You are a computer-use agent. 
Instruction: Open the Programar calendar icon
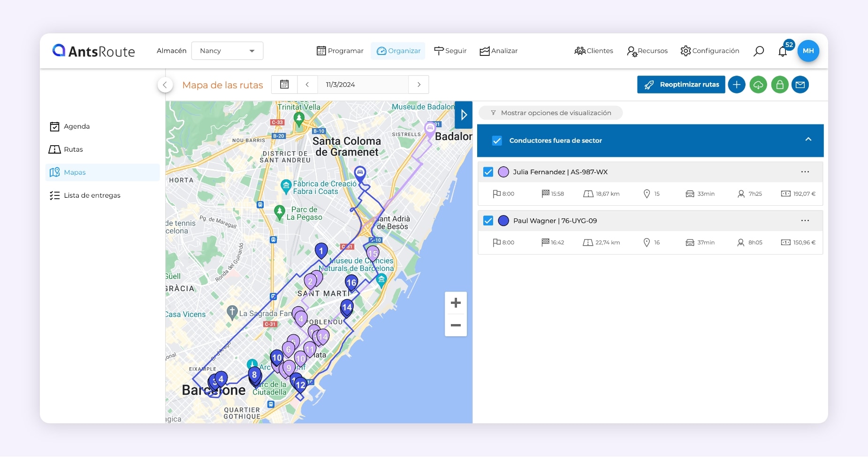(322, 51)
